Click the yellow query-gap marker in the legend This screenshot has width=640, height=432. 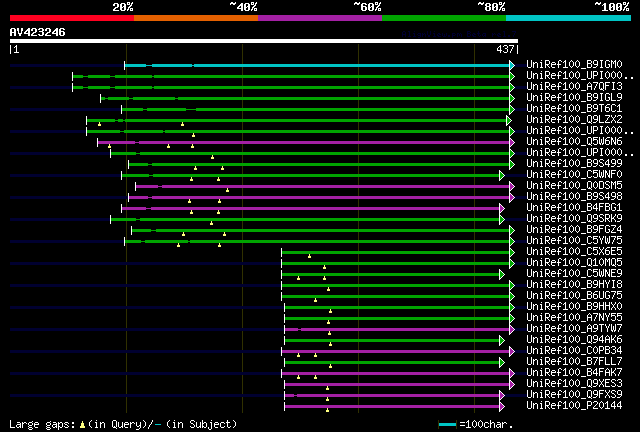click(x=82, y=425)
